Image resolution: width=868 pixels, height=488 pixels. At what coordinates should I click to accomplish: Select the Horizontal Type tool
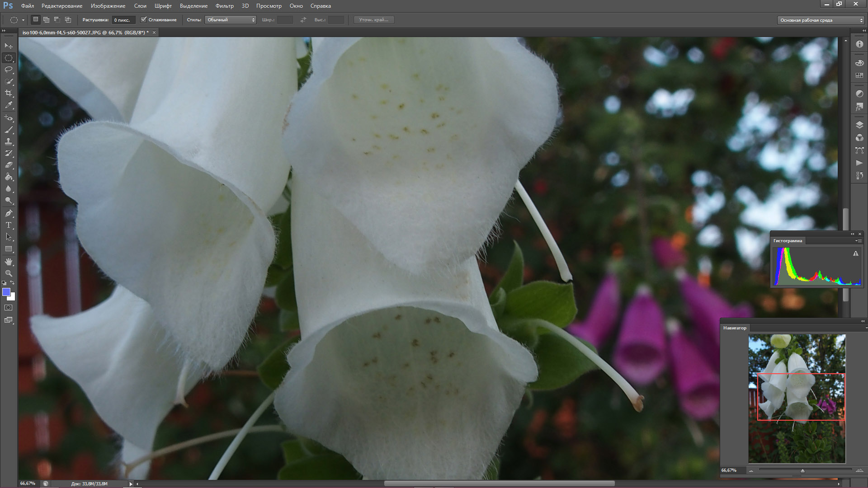[x=9, y=225]
